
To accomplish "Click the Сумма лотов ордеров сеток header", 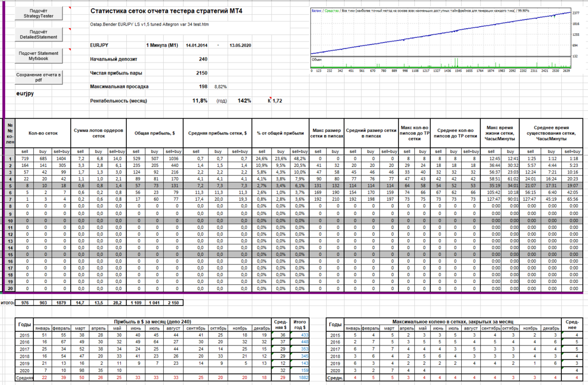I will [x=99, y=133].
